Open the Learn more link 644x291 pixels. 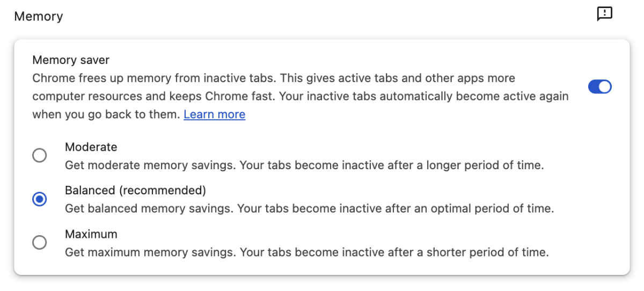[215, 114]
